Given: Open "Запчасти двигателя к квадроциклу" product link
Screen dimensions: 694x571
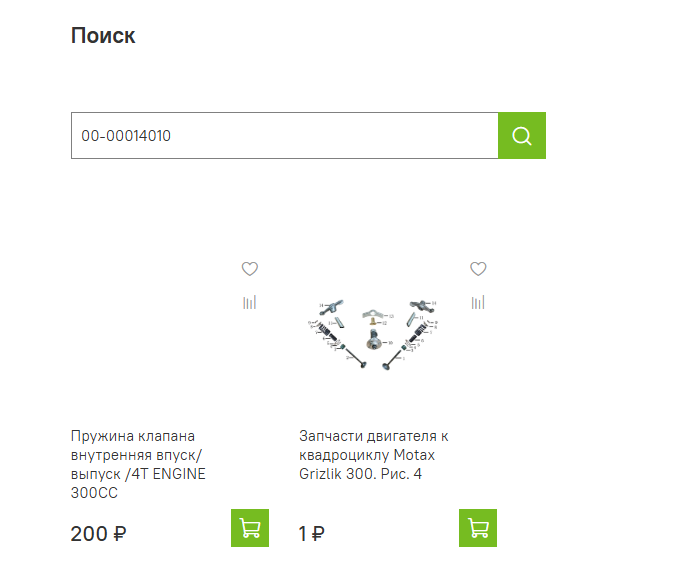Looking at the screenshot, I should tap(373, 445).
